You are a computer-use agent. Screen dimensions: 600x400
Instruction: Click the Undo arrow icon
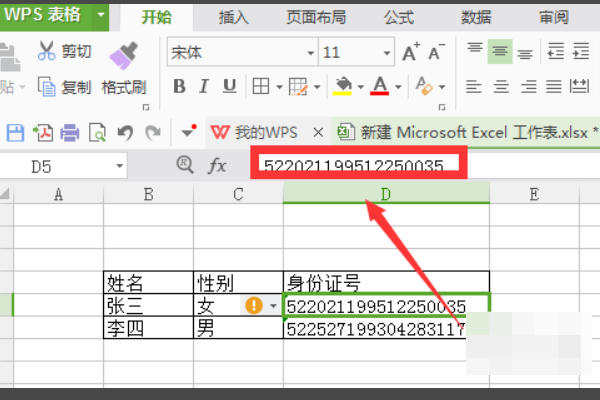[x=125, y=131]
